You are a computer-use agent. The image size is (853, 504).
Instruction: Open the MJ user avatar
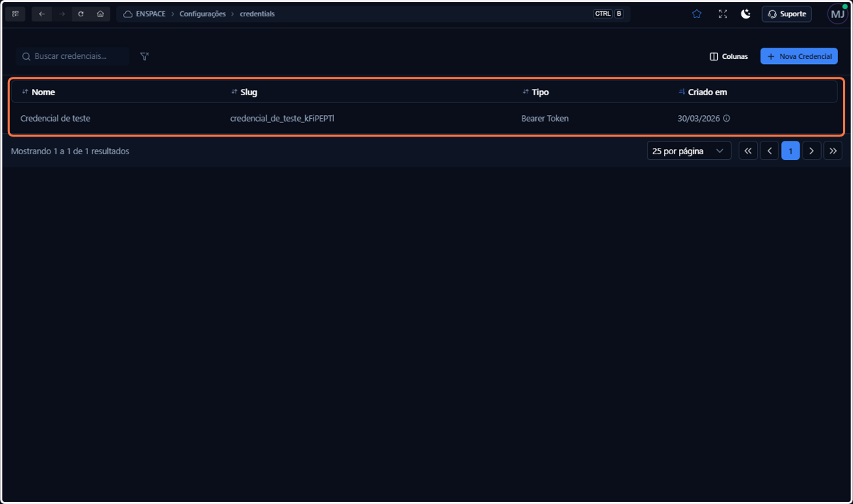(837, 14)
